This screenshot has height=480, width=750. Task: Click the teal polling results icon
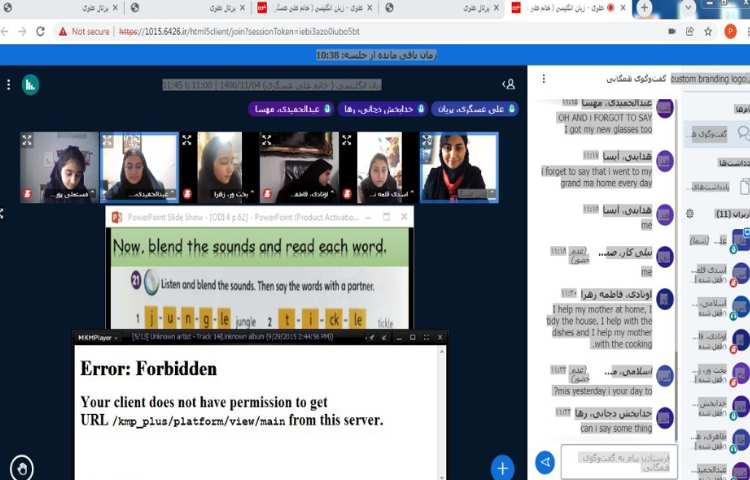[x=30, y=85]
